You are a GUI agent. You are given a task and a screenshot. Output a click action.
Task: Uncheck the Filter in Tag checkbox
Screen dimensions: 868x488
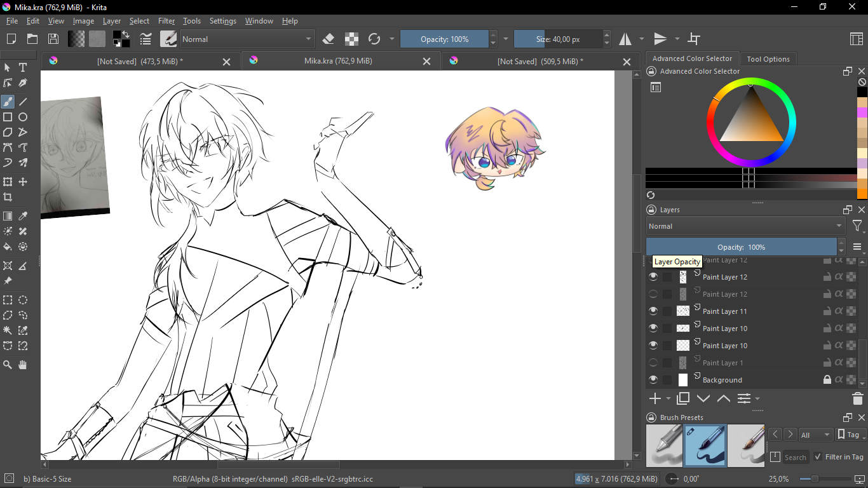[x=818, y=456]
